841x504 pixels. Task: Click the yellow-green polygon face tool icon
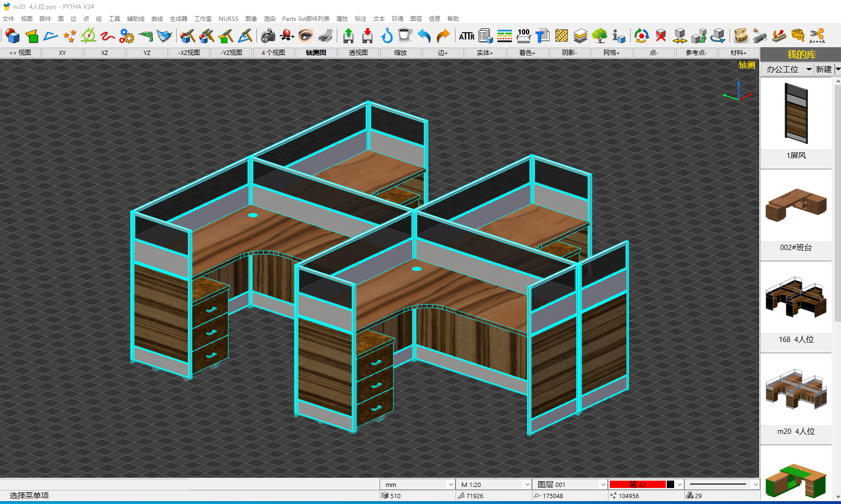(32, 36)
